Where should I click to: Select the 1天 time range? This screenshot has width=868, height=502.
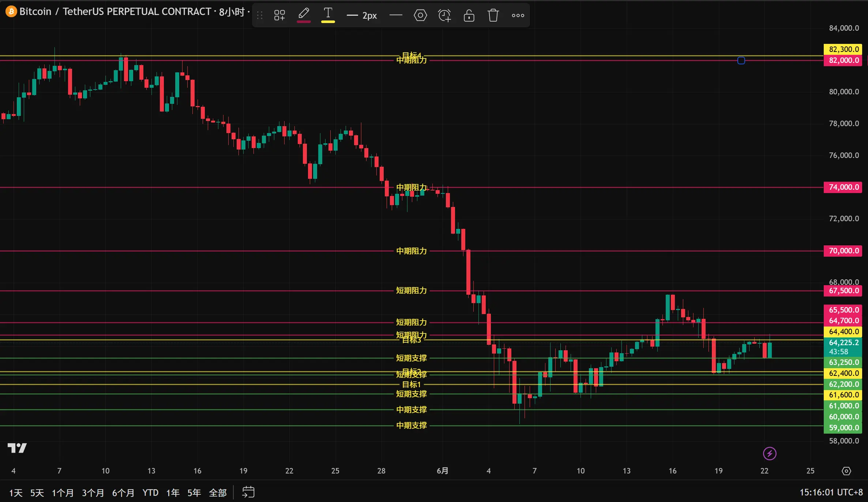click(16, 493)
